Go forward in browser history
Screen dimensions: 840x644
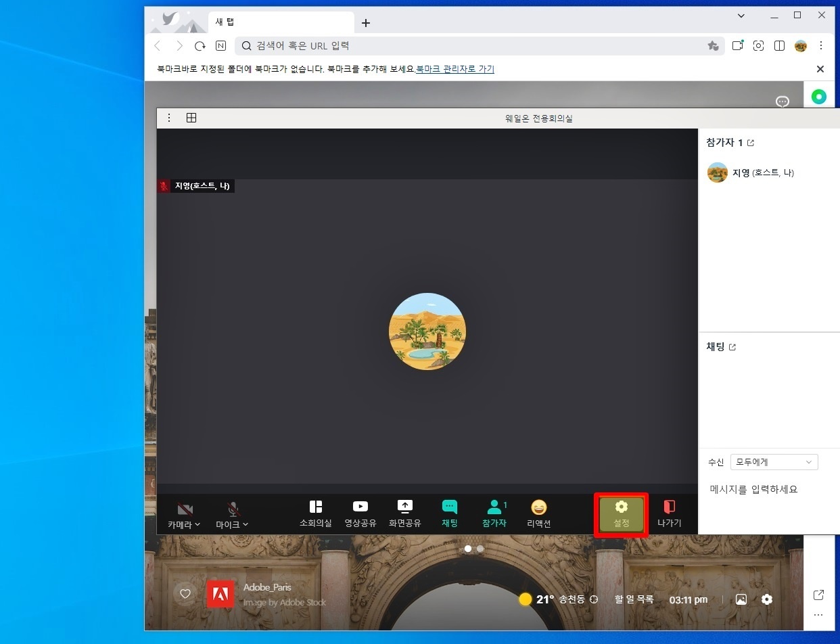[x=179, y=46]
